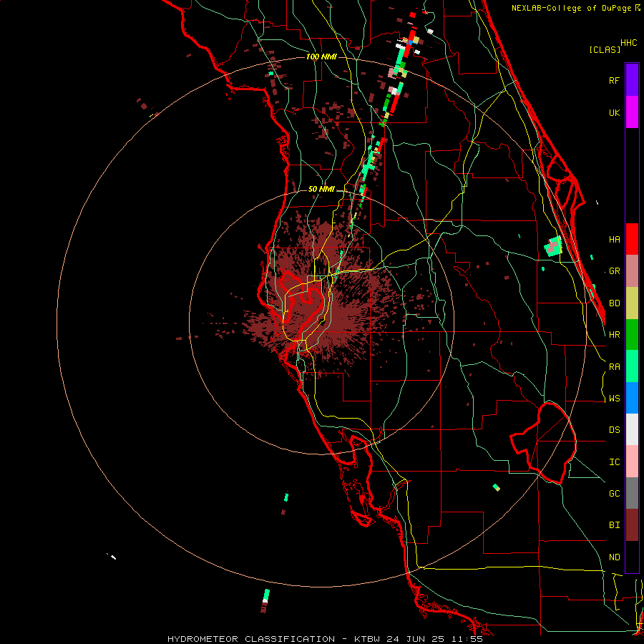Click the RA legend label
This screenshot has width=644, height=644.
click(615, 367)
